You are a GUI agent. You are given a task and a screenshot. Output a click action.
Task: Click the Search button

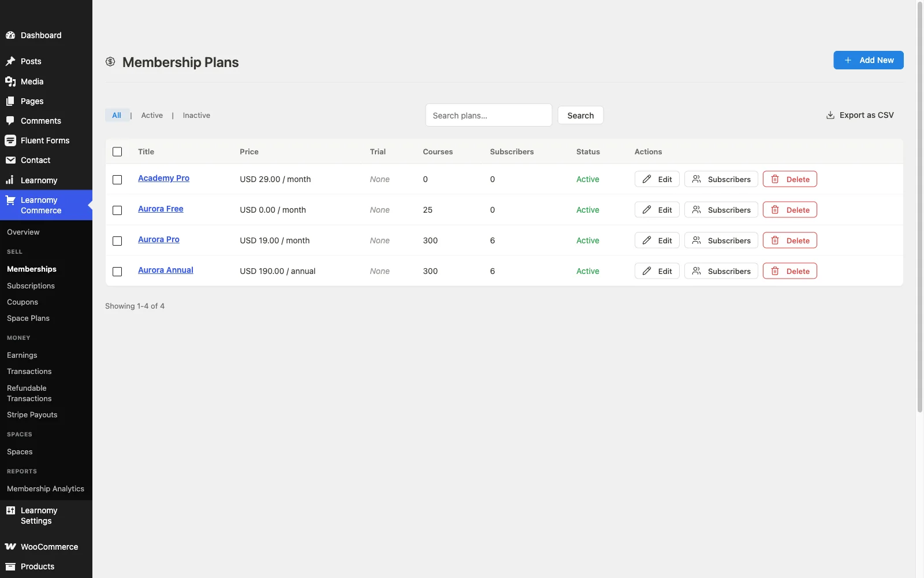pyautogui.click(x=580, y=116)
